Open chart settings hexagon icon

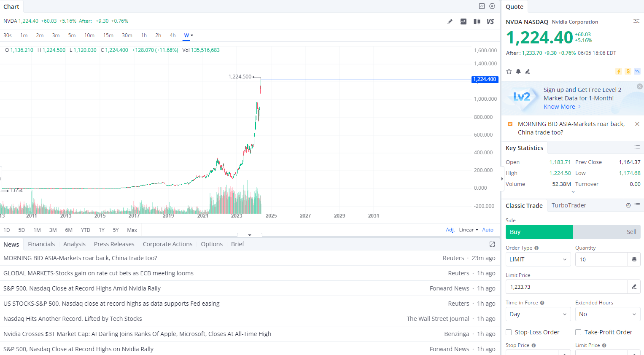click(x=492, y=6)
